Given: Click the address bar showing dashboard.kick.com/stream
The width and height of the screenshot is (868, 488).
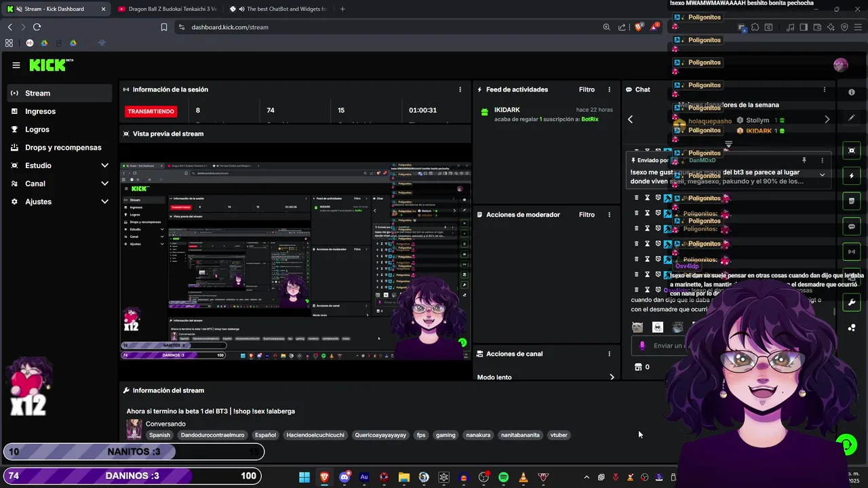Looking at the screenshot, I should click(230, 27).
